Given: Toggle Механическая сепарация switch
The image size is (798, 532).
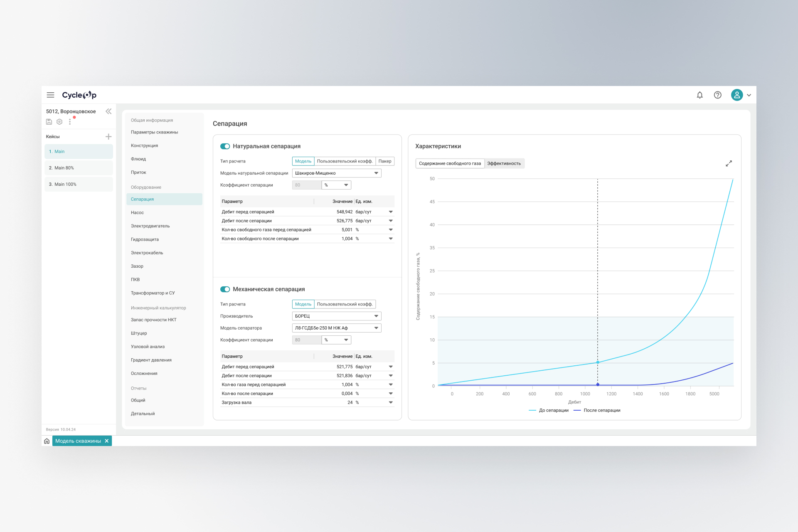Looking at the screenshot, I should click(x=225, y=289).
